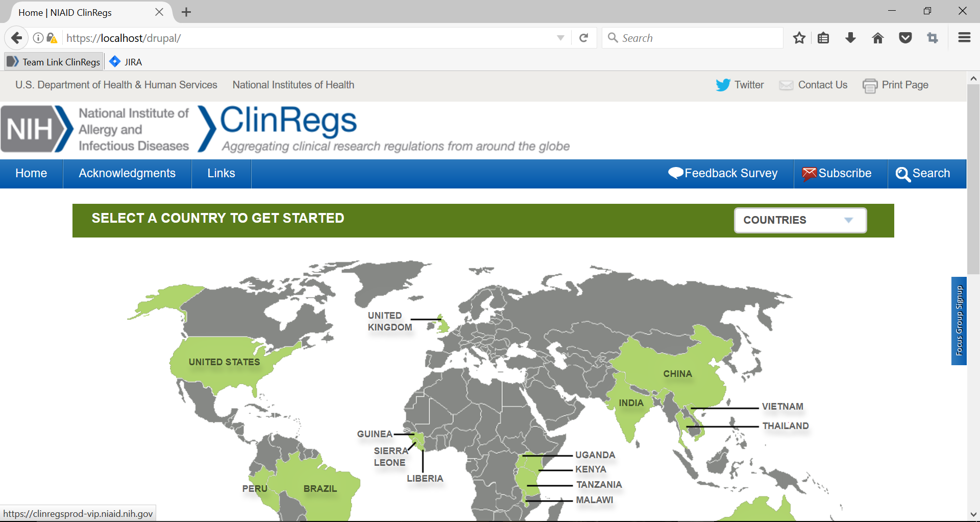The image size is (980, 522).
Task: Open the Pocket icon in toolbar
Action: [905, 38]
